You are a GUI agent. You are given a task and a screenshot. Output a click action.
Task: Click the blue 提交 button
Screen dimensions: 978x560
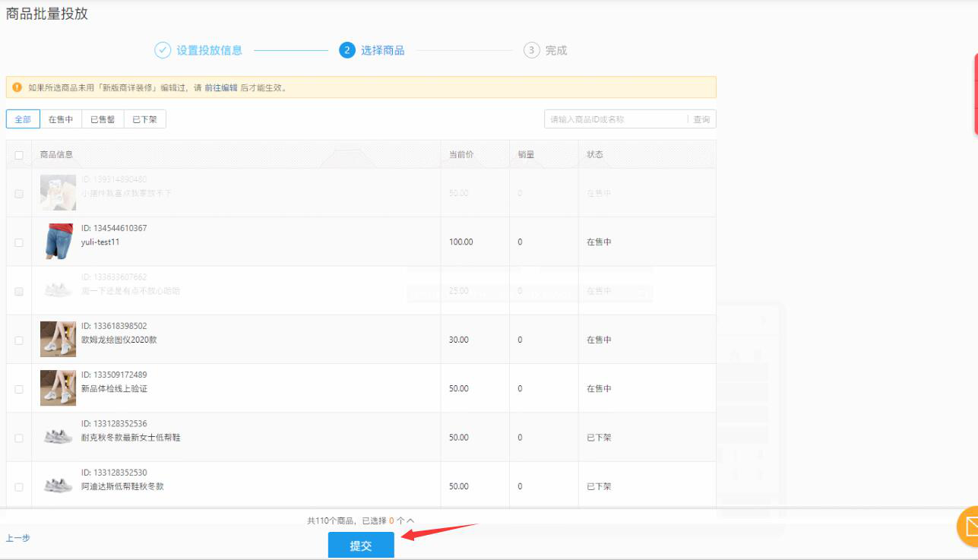[x=361, y=546]
